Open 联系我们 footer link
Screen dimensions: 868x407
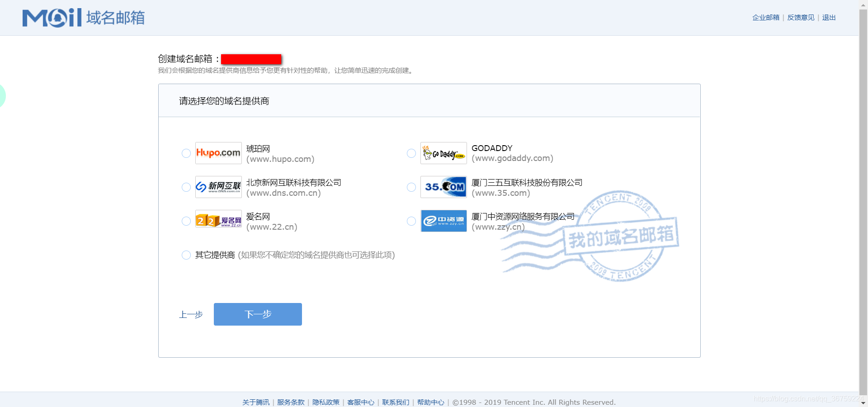[396, 402]
